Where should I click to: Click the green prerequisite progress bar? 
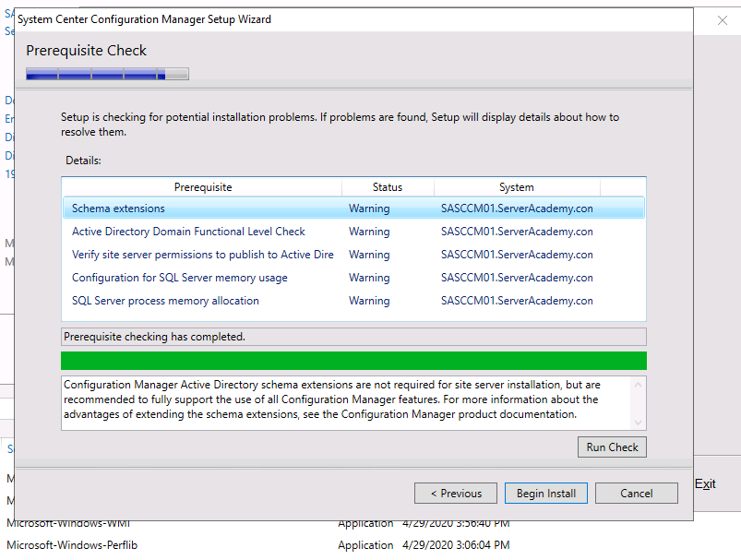353,361
